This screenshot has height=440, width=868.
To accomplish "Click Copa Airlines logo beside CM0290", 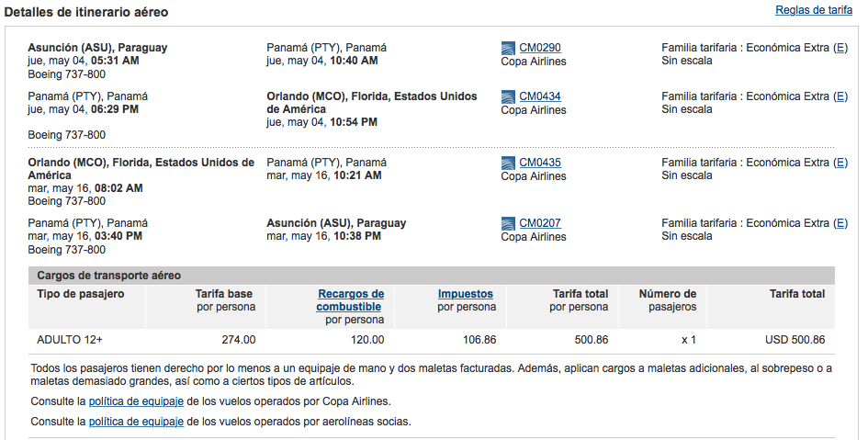I will 508,48.
